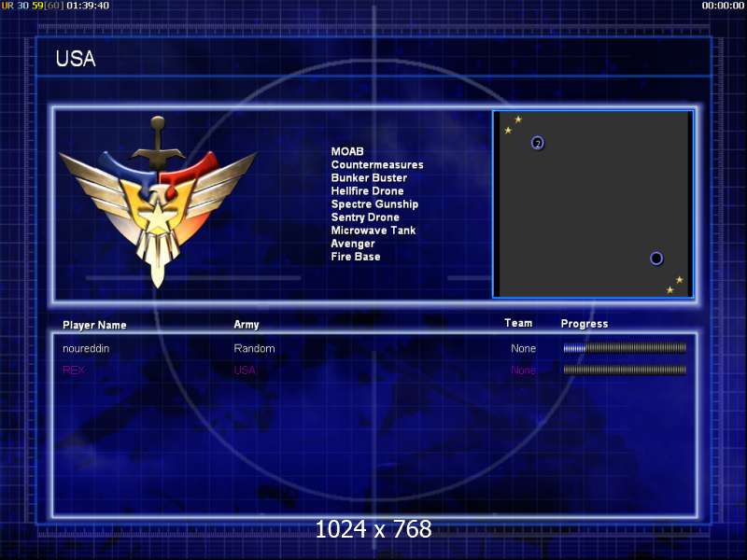This screenshot has height=560, width=747.
Task: Click the Random army entry
Action: point(254,348)
